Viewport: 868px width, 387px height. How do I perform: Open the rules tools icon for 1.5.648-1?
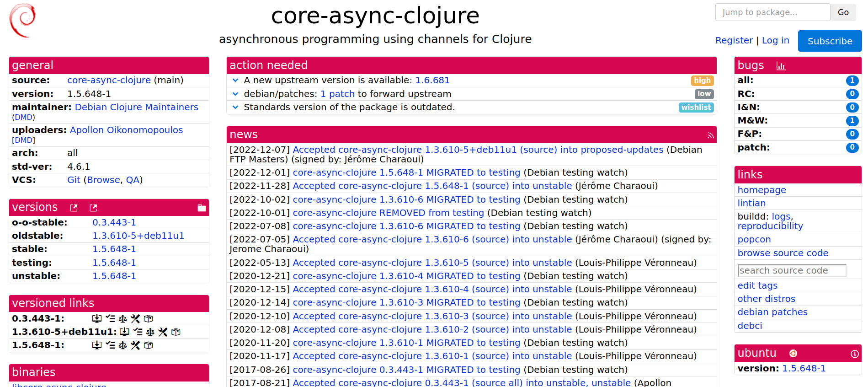[135, 345]
